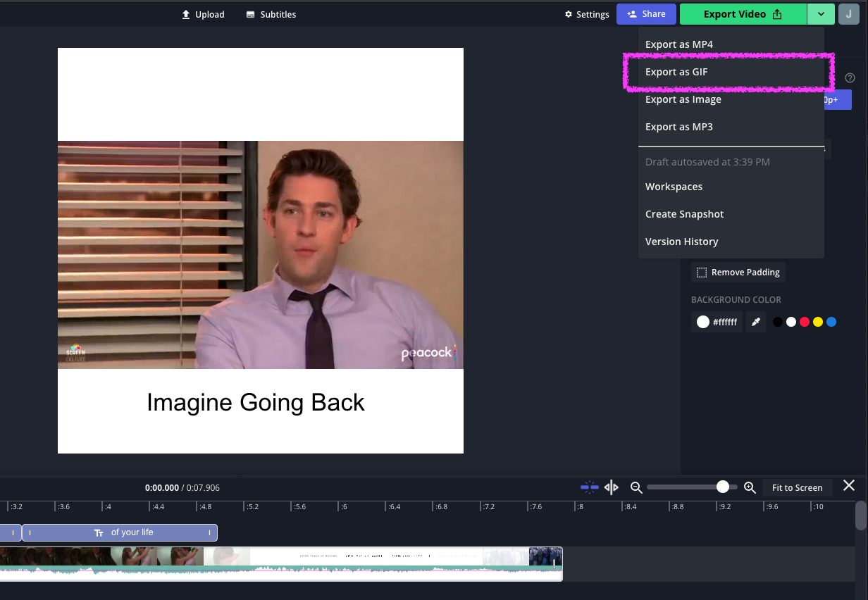This screenshot has width=868, height=600.
Task: Zoom in the timeline with magnifier plus
Action: coord(750,487)
